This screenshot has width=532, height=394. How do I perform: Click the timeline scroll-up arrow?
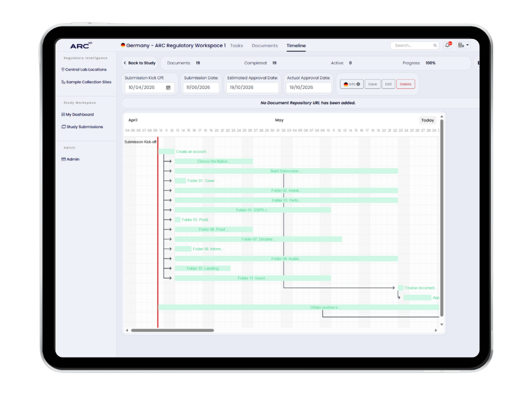442,117
